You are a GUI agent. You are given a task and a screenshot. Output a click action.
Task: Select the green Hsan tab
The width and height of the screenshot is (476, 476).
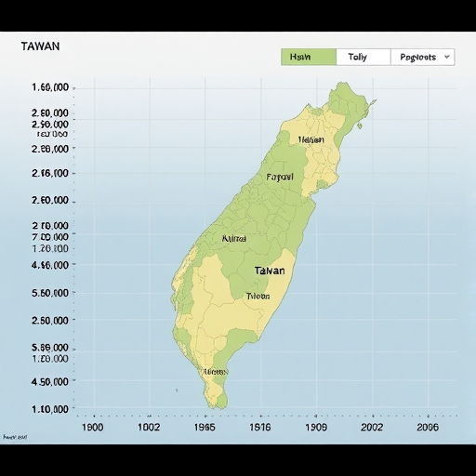pos(309,57)
